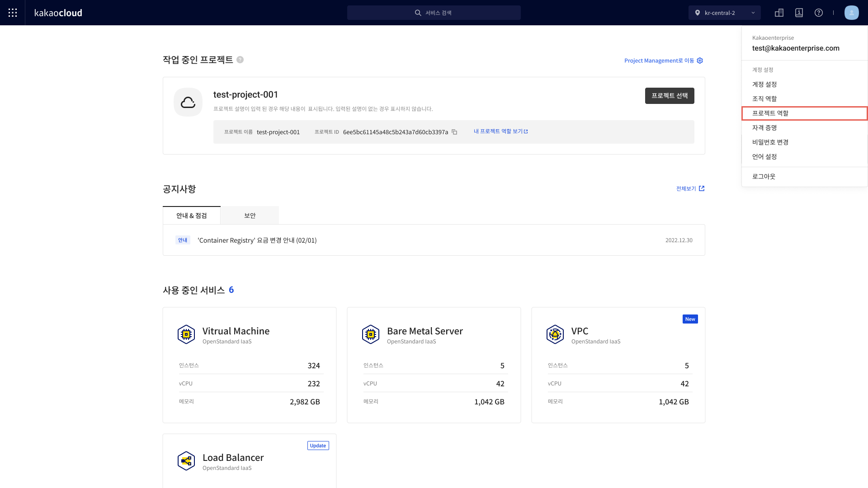
Task: Click the test-project-001 project title
Action: point(245,94)
